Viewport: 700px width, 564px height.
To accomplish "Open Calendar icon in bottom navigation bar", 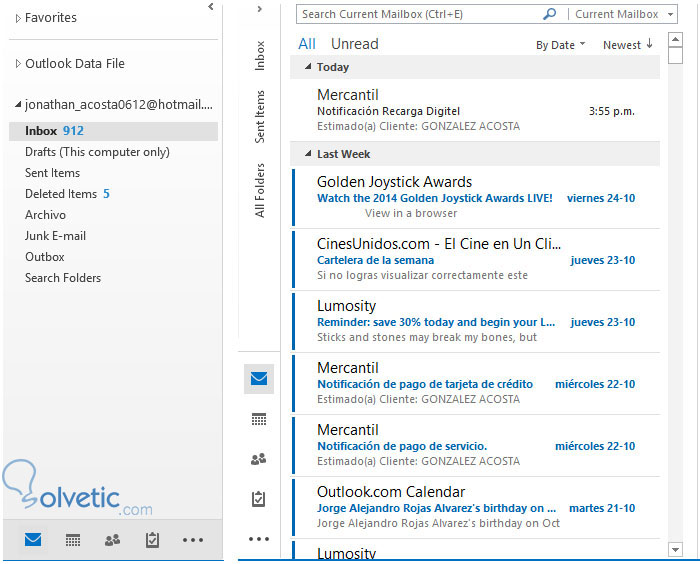I will [x=73, y=540].
